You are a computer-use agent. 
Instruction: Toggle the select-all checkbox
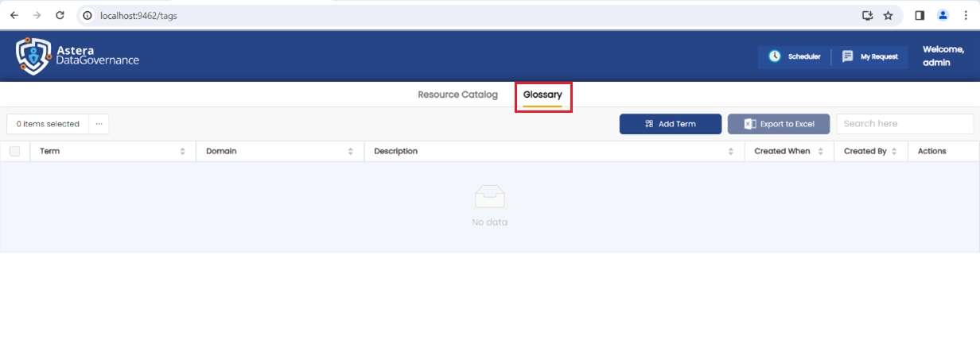[14, 151]
